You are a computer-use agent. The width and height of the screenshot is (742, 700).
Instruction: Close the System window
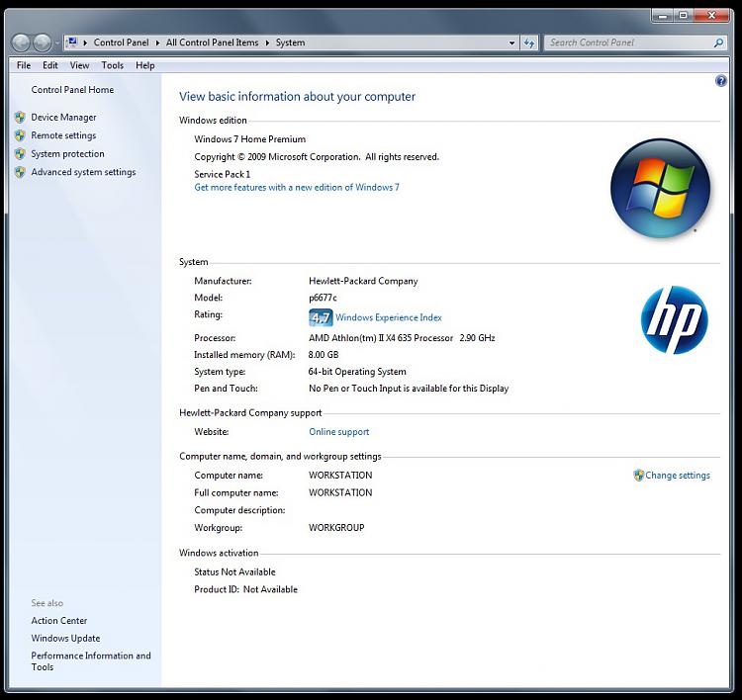pyautogui.click(x=711, y=16)
